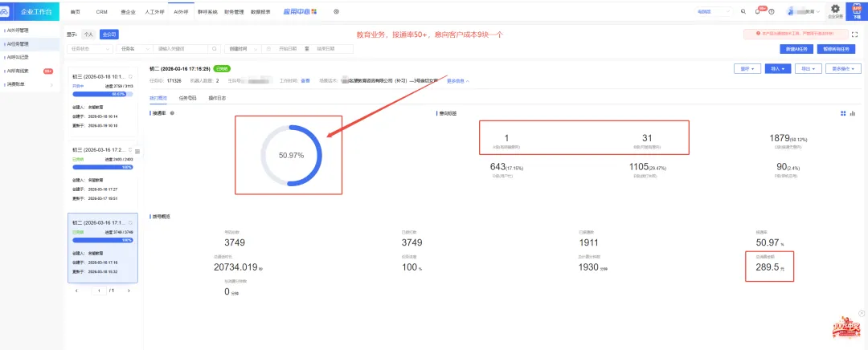Switch to the 查企业 tab
The width and height of the screenshot is (868, 350).
click(127, 11)
